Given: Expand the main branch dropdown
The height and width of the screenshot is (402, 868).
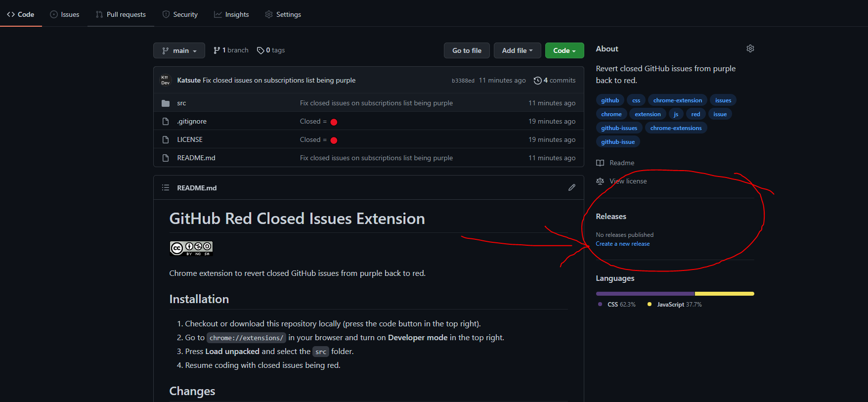Looking at the screenshot, I should 179,50.
